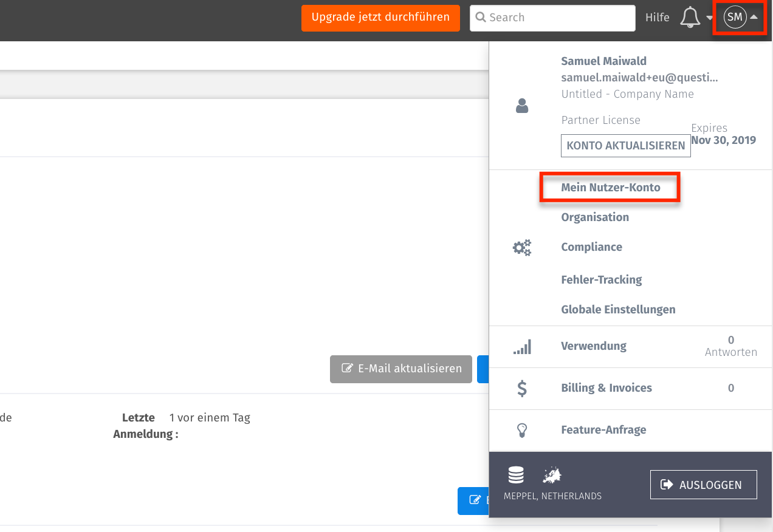Click KONTO AKTUALISIEREN button

click(626, 146)
